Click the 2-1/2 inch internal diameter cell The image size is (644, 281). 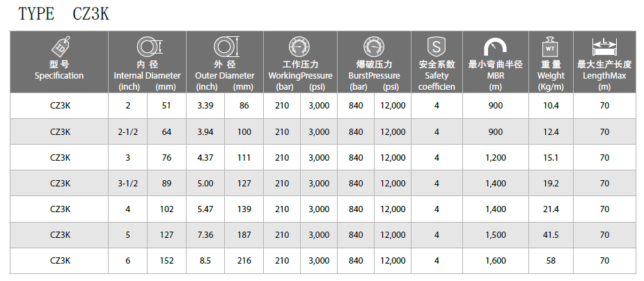point(127,131)
